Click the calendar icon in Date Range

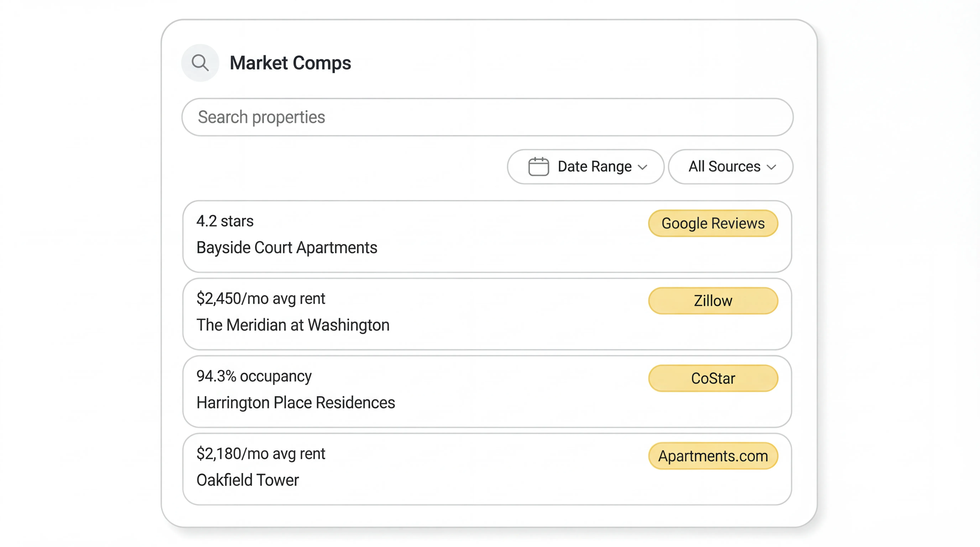[x=538, y=167]
